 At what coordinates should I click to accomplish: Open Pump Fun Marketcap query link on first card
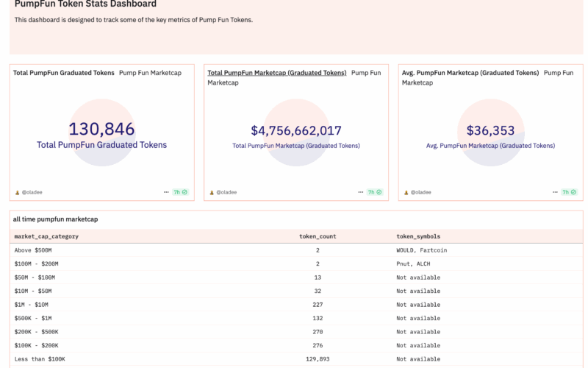click(151, 73)
